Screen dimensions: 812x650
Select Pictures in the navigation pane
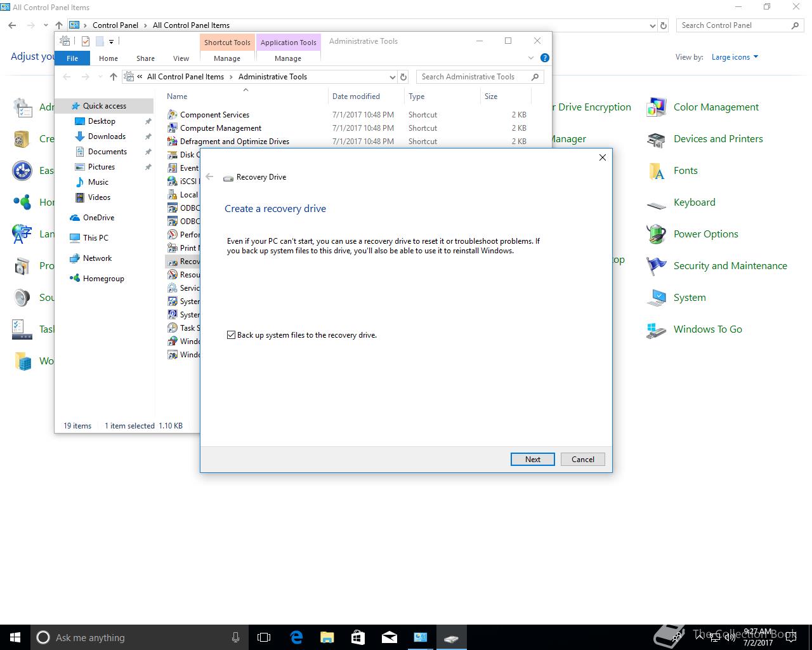[101, 167]
